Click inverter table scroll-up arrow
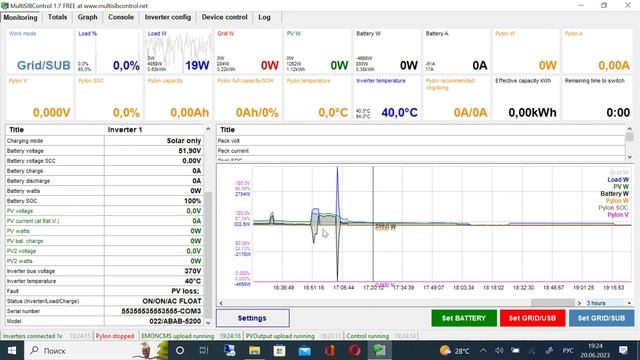640x360 pixels. 208,129
